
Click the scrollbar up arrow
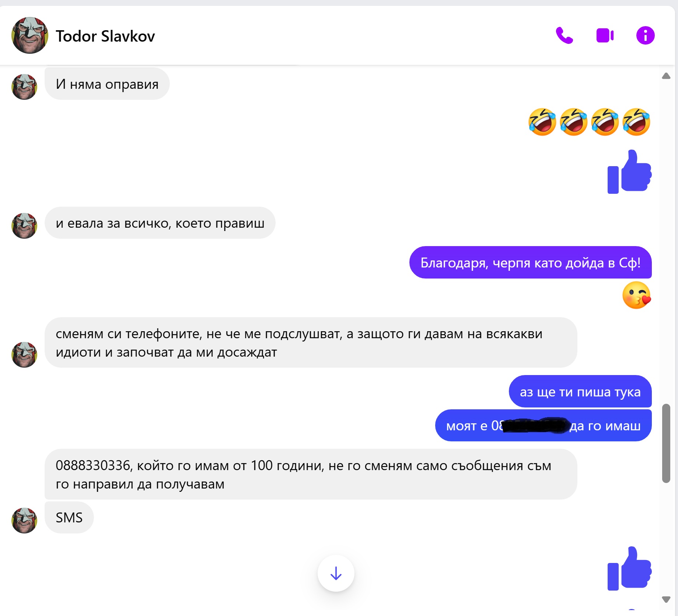point(666,76)
